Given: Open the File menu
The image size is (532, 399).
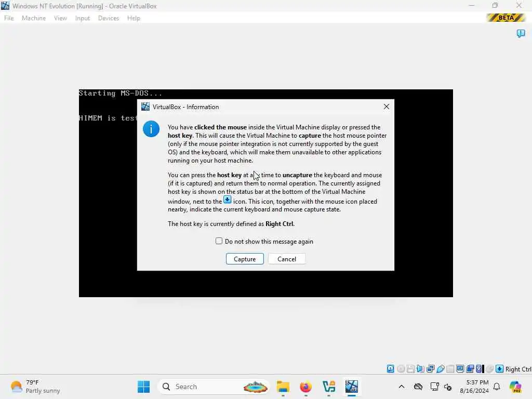Looking at the screenshot, I should click(9, 18).
